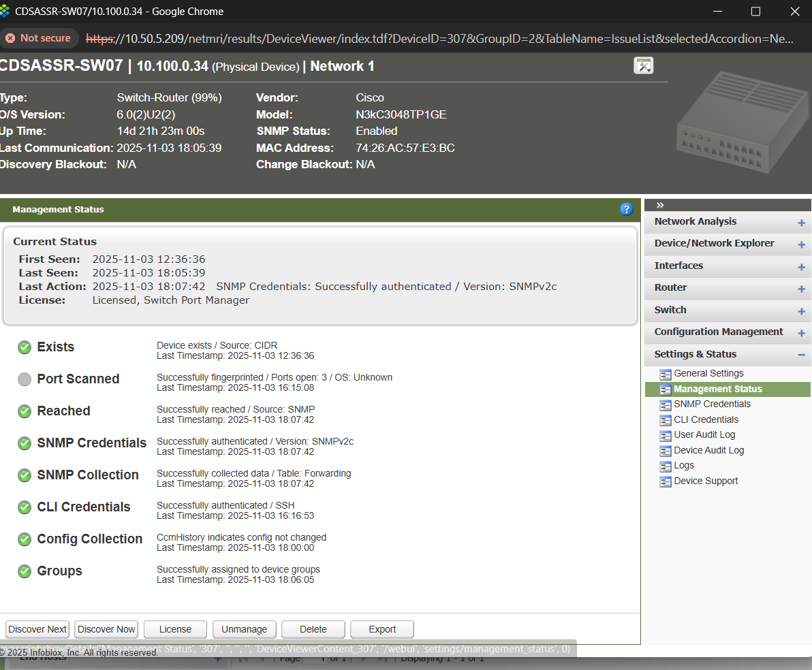812x670 pixels.
Task: Collapse the sidebar with double-chevron
Action: [x=659, y=205]
